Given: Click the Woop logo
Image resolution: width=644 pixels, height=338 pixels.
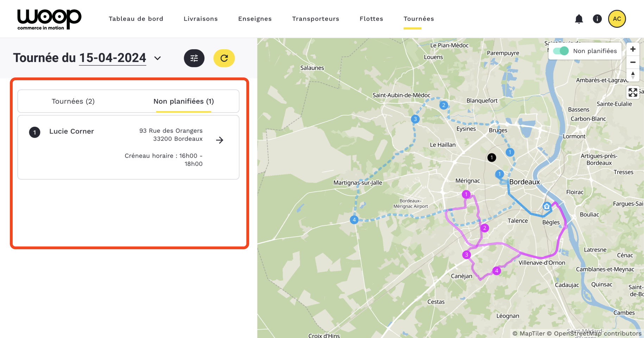Looking at the screenshot, I should pos(49,19).
